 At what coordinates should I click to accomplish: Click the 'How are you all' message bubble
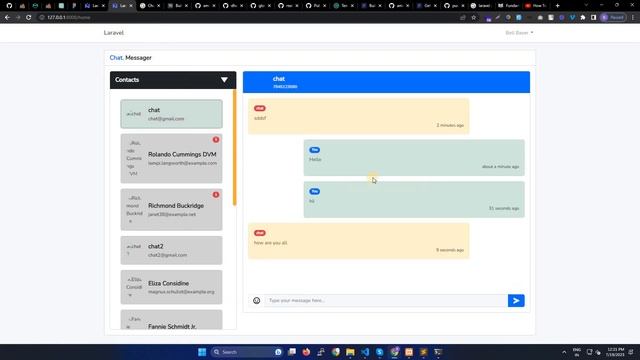coord(359,241)
